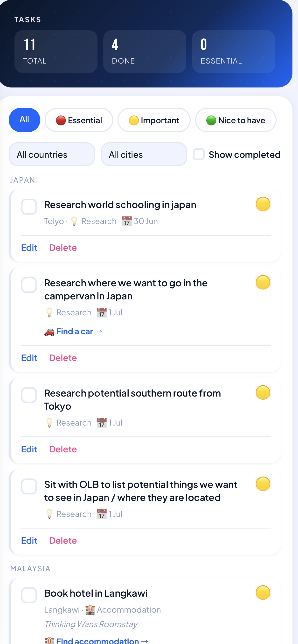Click lightbulb icon on world schooling task
The image size is (298, 644).
(x=74, y=221)
